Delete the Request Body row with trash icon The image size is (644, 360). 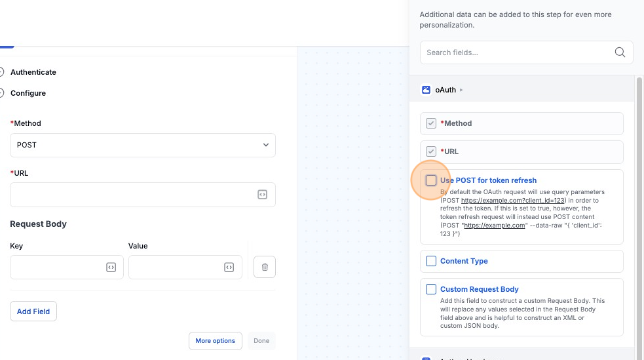(x=265, y=268)
